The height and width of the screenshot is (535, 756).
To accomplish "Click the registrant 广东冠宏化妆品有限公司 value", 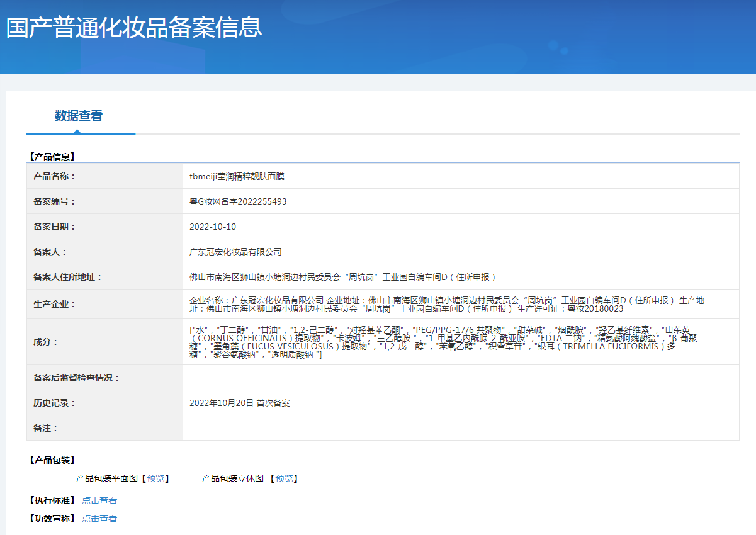I will 235,252.
